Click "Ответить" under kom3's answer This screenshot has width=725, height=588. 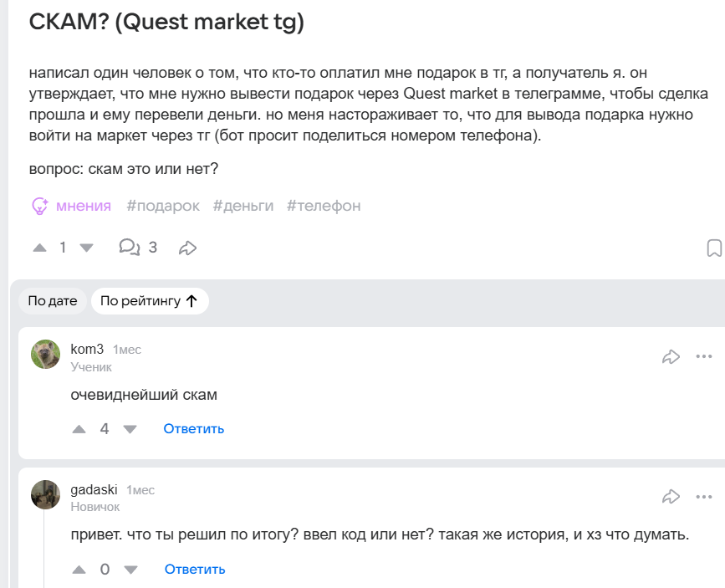[194, 429]
